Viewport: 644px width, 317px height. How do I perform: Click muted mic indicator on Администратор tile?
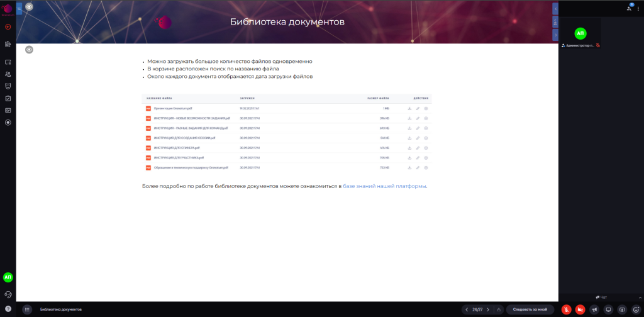[x=598, y=45]
